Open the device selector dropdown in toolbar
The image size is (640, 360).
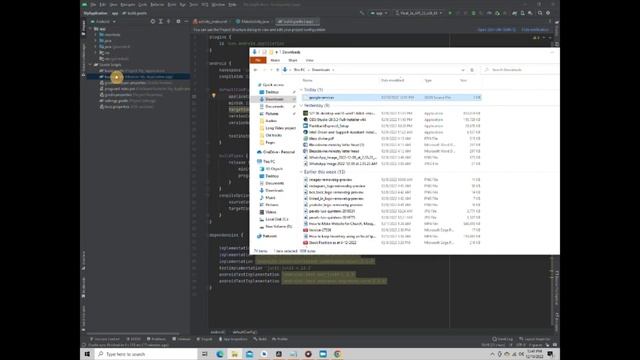click(x=418, y=13)
